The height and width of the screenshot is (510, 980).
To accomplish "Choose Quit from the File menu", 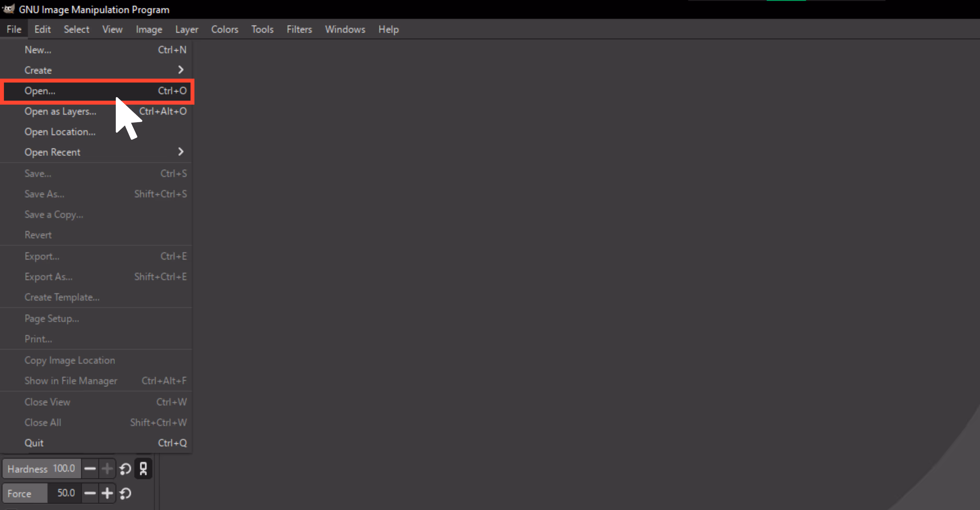I will pyautogui.click(x=96, y=443).
